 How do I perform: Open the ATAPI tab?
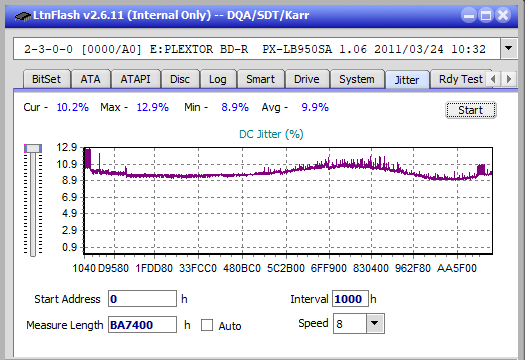tap(135, 79)
